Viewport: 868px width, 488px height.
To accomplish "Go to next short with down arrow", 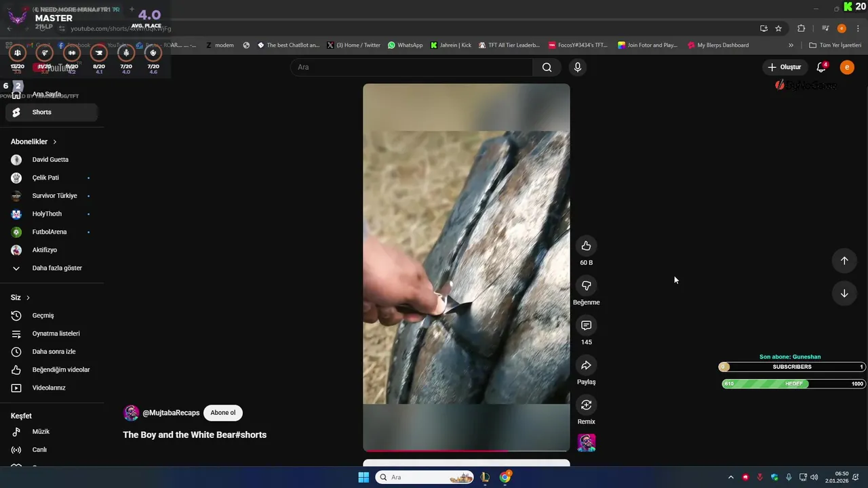I will [x=844, y=293].
